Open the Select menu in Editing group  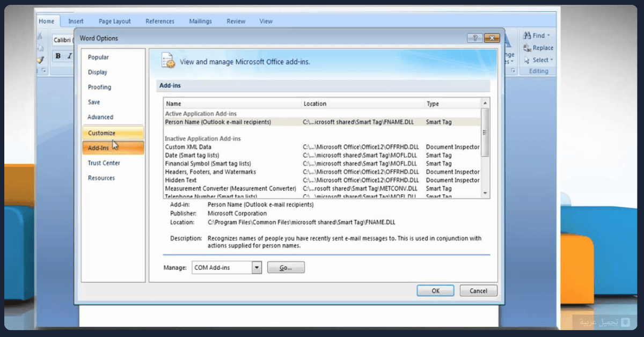[x=538, y=60]
